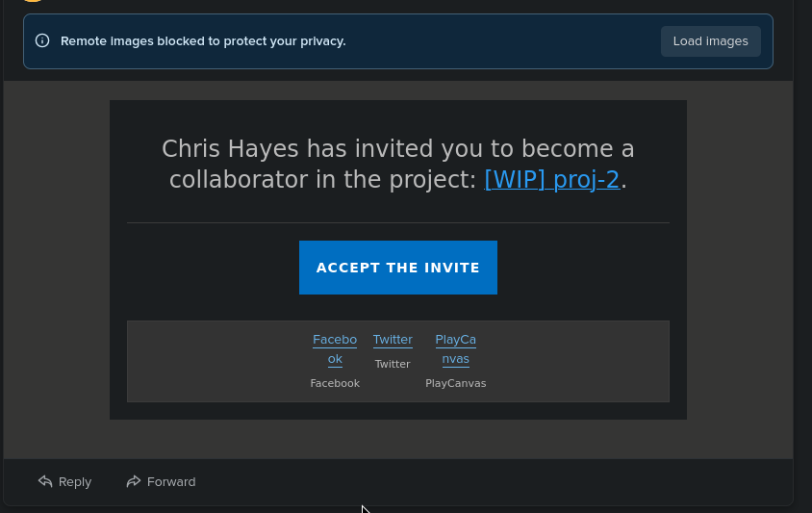Viewport: 812px width, 513px height.
Task: Click the Forward text label
Action: [x=171, y=482]
